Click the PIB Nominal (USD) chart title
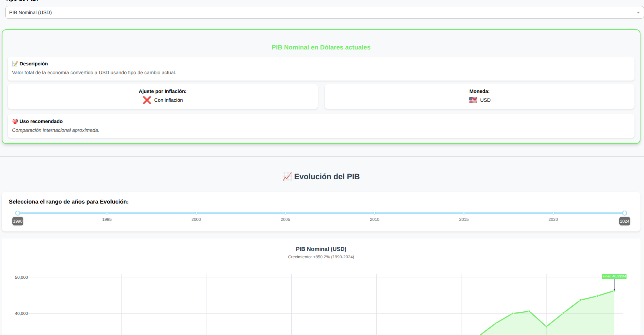The image size is (644, 335). [321, 249]
